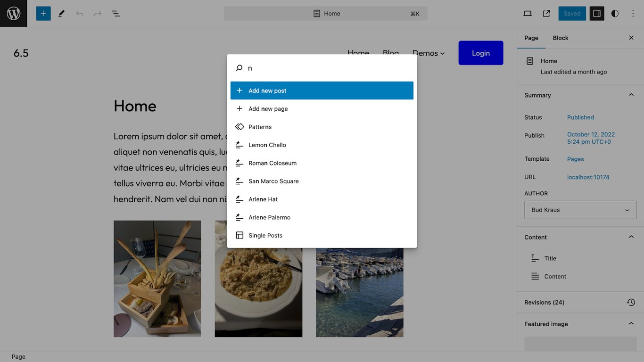Click the WordPress logo icon

(x=13, y=13)
